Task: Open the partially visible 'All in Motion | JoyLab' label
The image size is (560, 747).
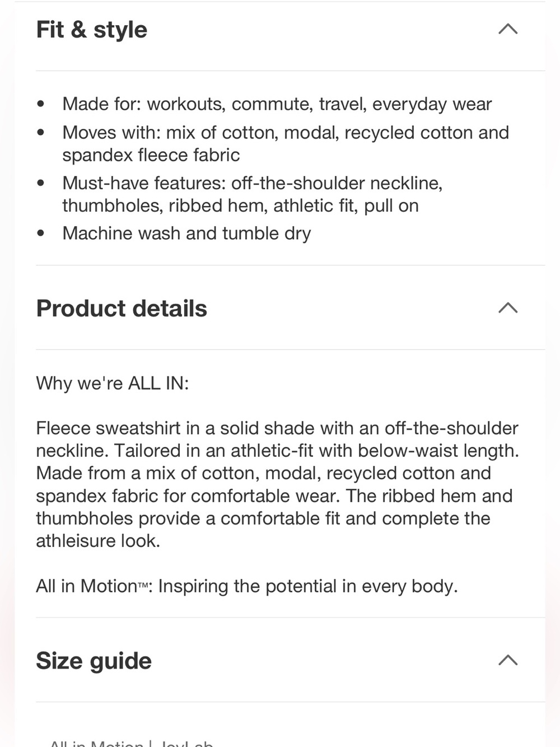Action: [x=131, y=743]
